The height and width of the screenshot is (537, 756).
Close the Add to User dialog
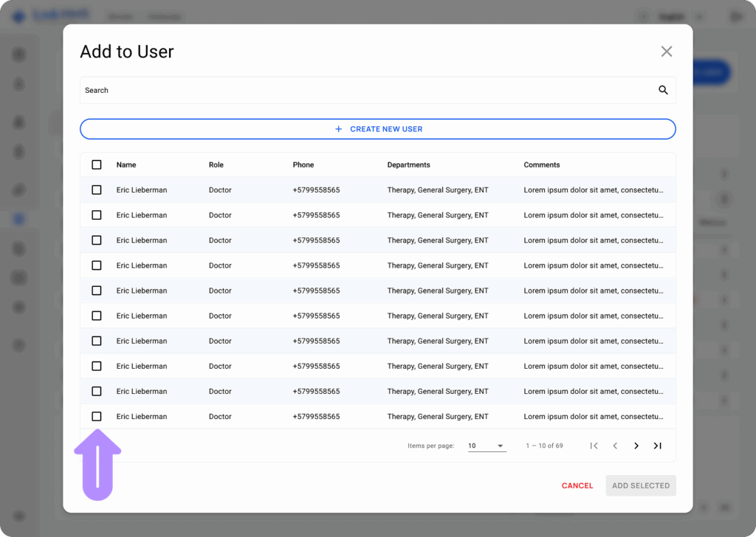click(666, 51)
